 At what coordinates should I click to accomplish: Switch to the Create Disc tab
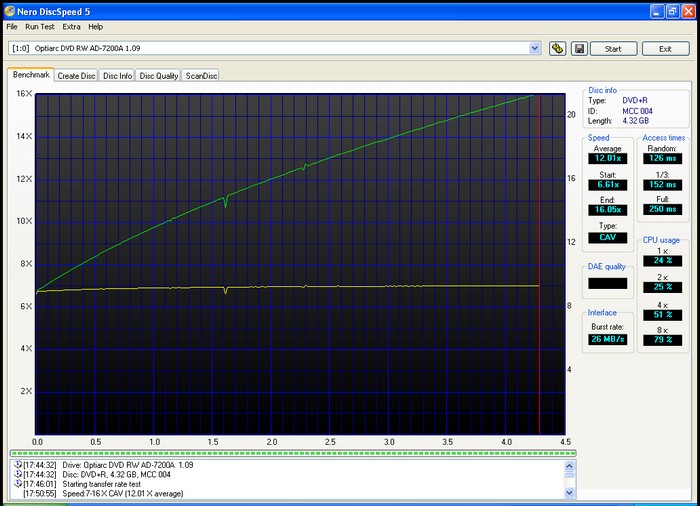coord(76,76)
